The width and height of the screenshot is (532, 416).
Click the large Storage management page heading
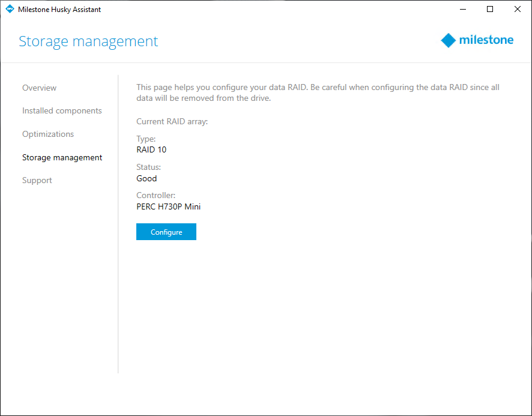point(88,41)
